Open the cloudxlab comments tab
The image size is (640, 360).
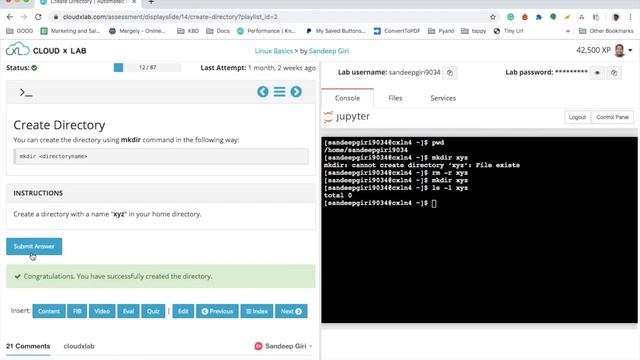pos(79,346)
